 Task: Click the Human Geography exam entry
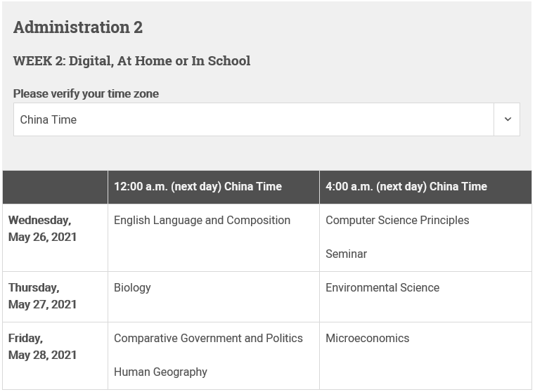click(x=160, y=372)
